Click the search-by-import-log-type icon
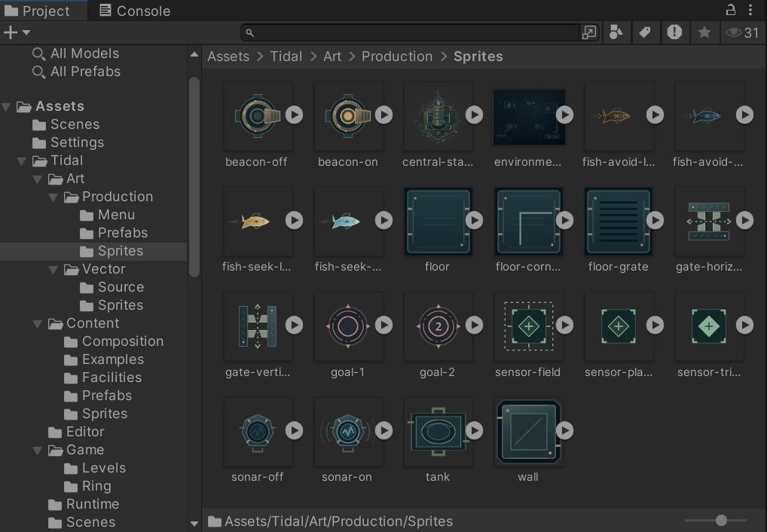This screenshot has height=532, width=767. (674, 32)
